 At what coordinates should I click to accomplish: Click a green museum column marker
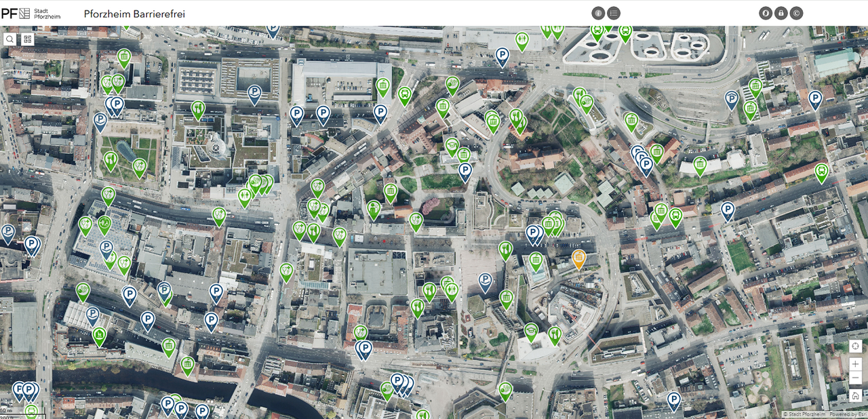click(391, 192)
